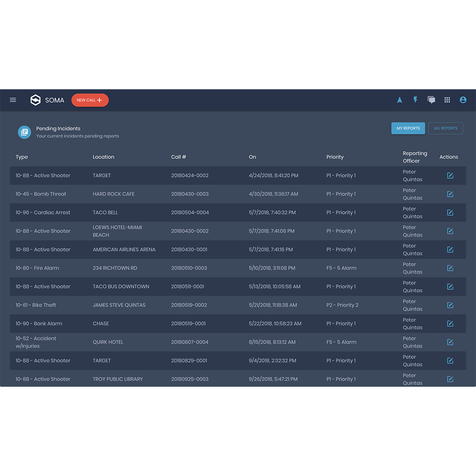
Task: Click the SOMA app title text
Action: (x=55, y=100)
